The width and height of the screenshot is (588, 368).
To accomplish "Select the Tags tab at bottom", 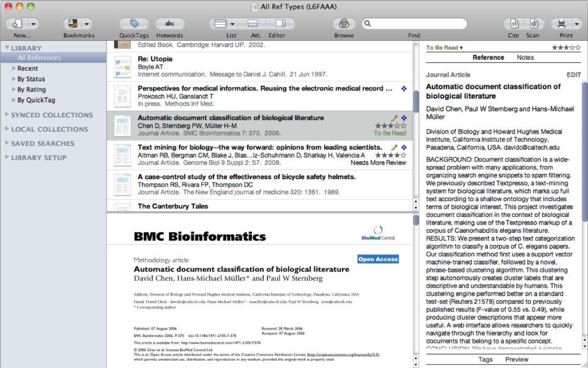I will coord(486,359).
